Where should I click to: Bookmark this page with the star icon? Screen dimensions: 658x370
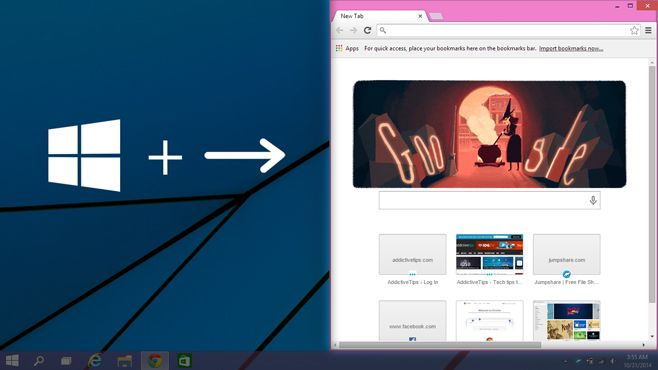(x=634, y=30)
